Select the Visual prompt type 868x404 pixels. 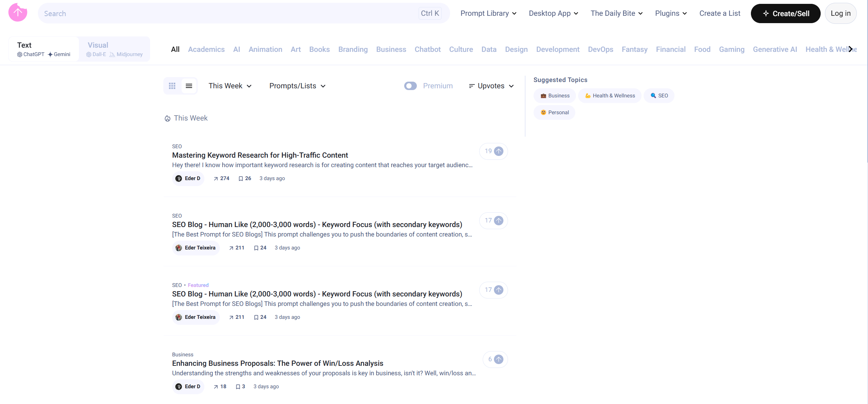pos(115,49)
